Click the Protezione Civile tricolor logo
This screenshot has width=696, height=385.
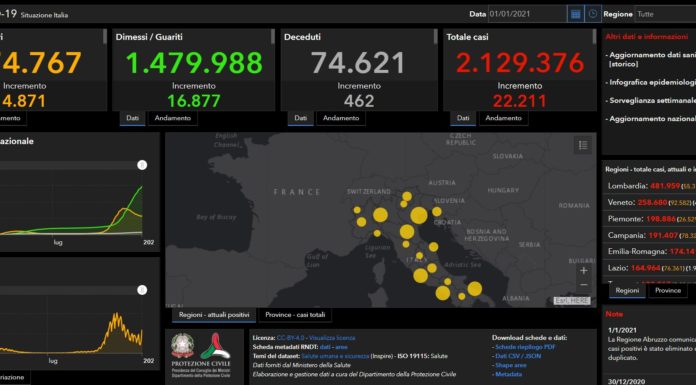pos(215,346)
